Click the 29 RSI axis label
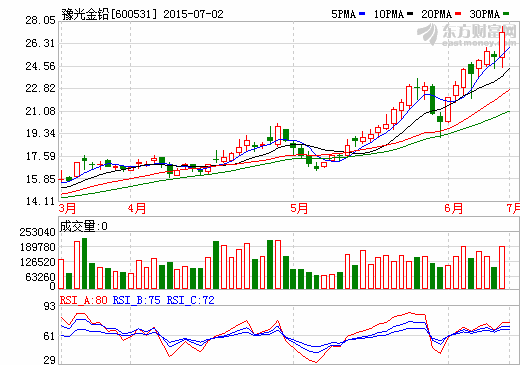Screen dimensions: 520x365 50,360
